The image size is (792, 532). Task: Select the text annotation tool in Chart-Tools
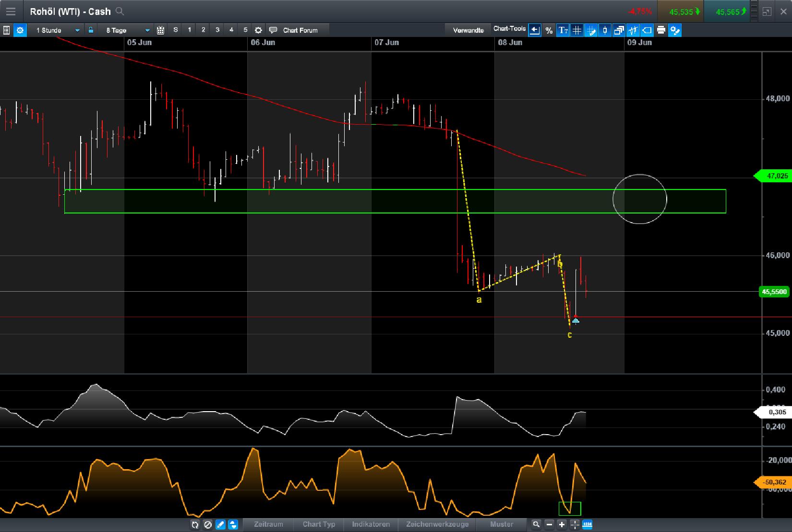[562, 30]
